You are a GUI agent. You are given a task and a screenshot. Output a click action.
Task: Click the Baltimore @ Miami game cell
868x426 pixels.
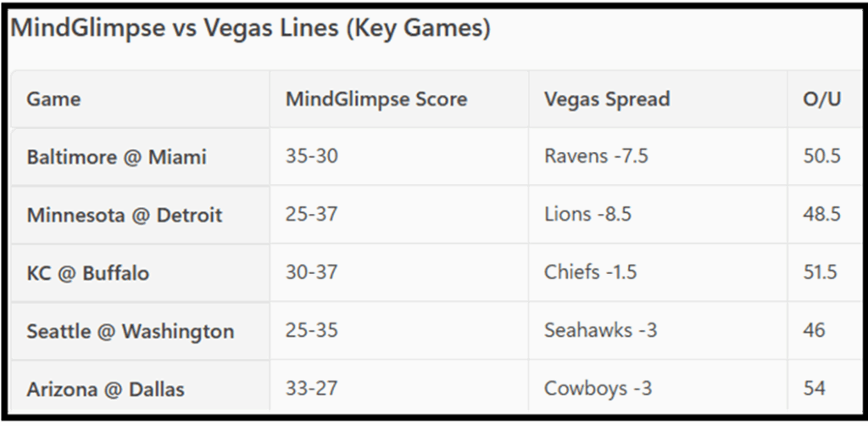pyautogui.click(x=116, y=157)
